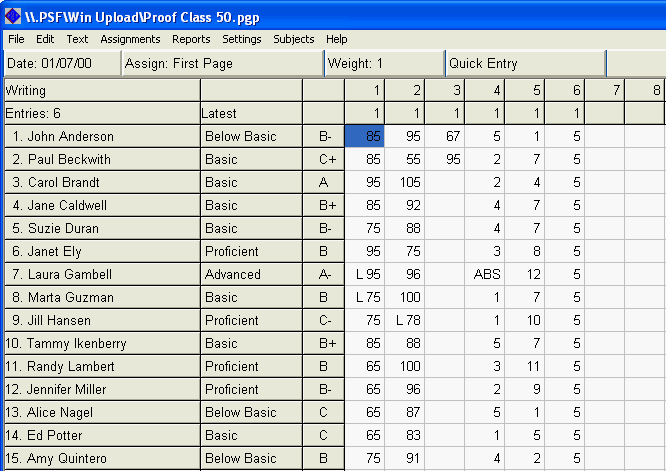Click score 105 in Carol Brandt's row
This screenshot has width=666, height=471.
coord(405,182)
